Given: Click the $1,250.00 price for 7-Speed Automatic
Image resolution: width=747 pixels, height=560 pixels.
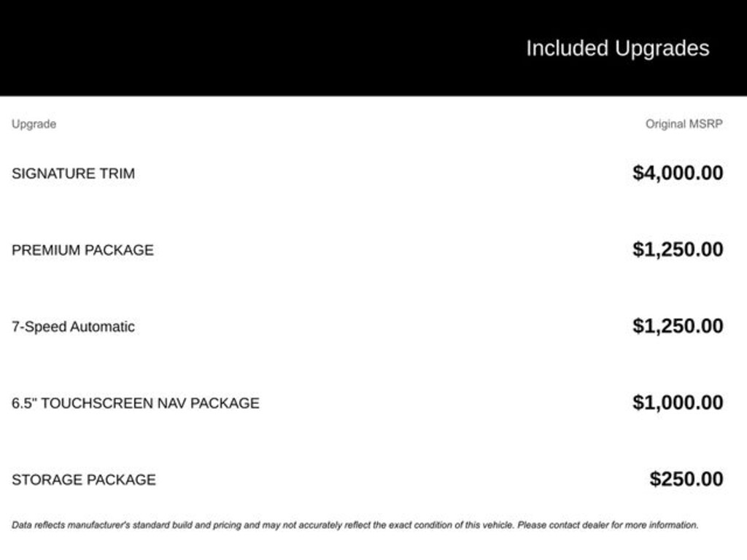Looking at the screenshot, I should 678,326.
